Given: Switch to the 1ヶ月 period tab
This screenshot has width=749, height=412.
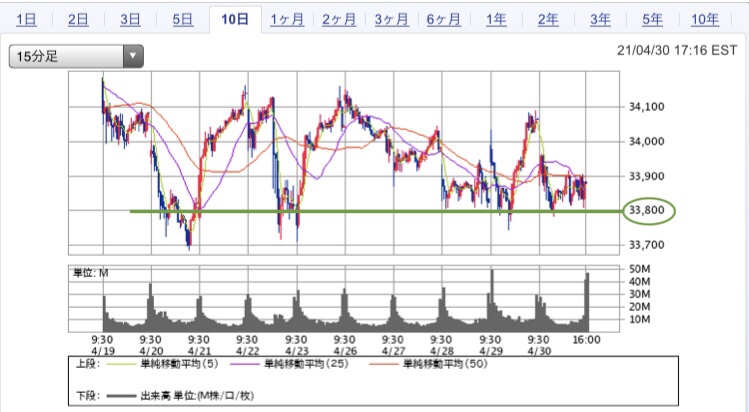Looking at the screenshot, I should 287,20.
